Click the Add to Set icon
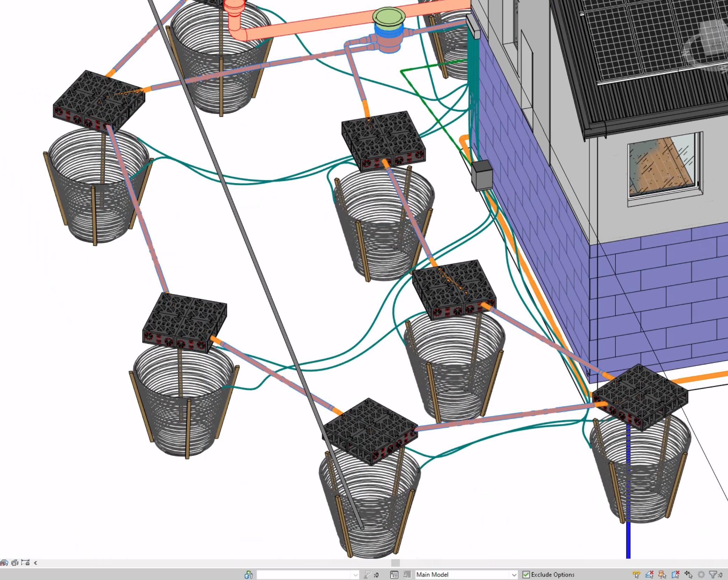This screenshot has width=728, height=580. [x=407, y=575]
